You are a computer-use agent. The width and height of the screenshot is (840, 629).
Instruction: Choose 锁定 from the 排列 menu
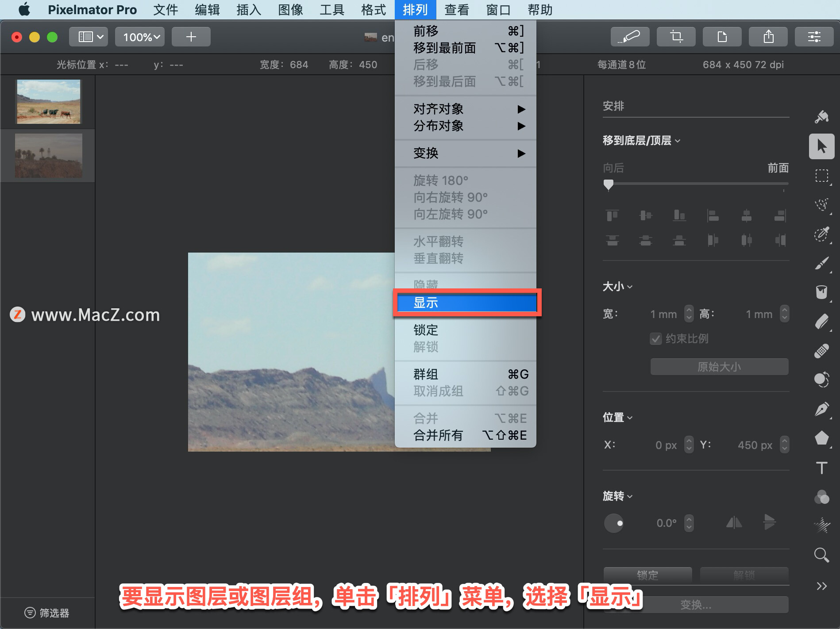tap(465, 330)
